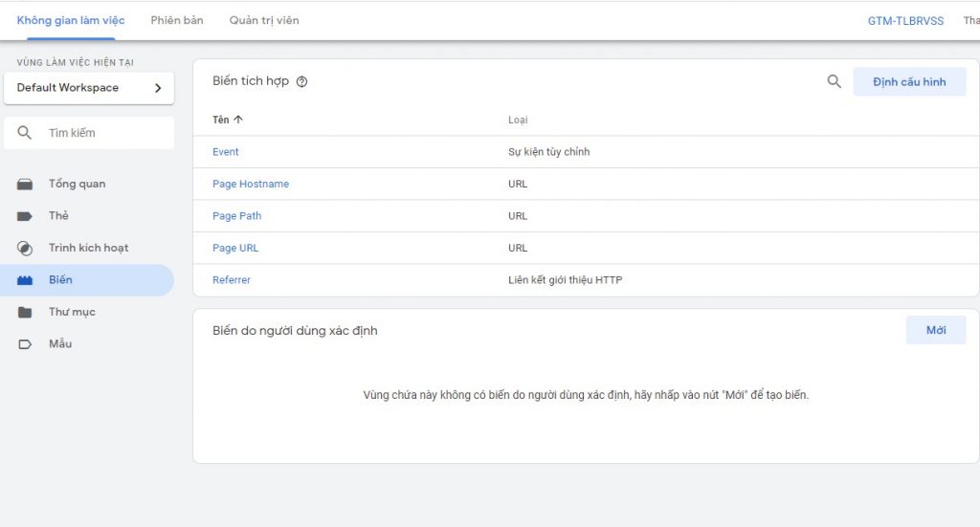Sort by the Tên column arrow

tap(238, 120)
